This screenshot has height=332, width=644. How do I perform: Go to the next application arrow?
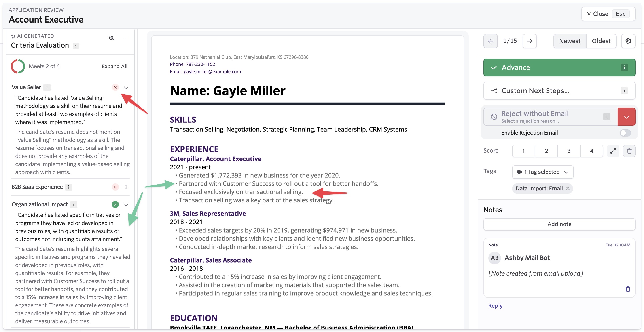point(530,41)
